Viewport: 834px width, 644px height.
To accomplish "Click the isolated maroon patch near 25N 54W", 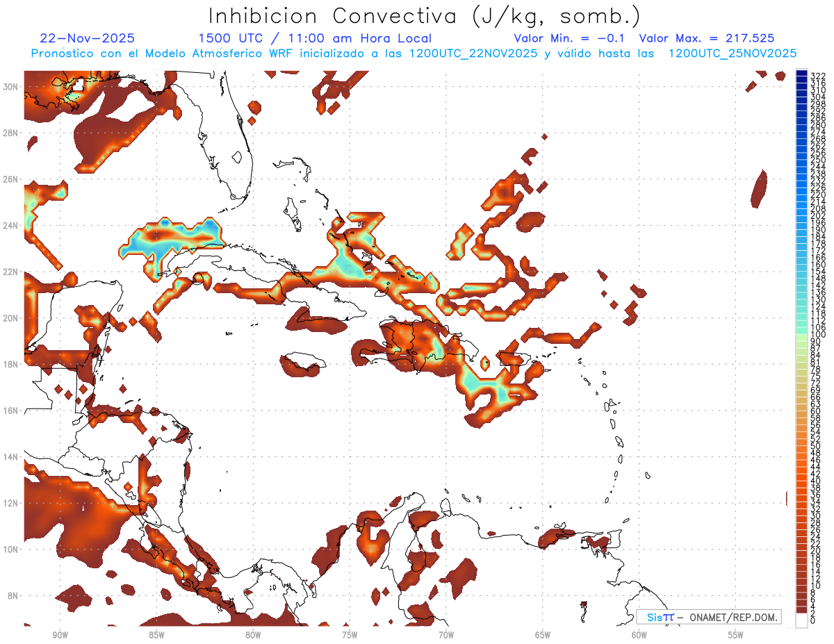I will click(760, 188).
